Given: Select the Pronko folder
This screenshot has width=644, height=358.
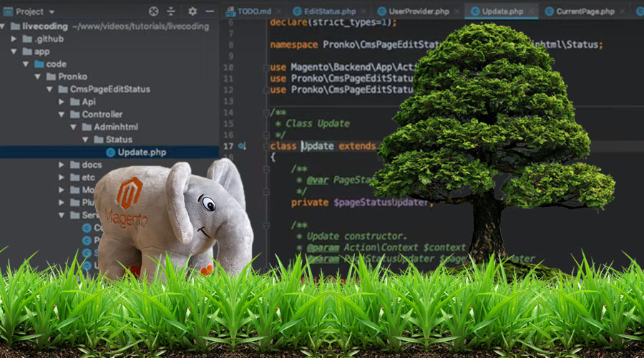Looking at the screenshot, I should point(73,77).
